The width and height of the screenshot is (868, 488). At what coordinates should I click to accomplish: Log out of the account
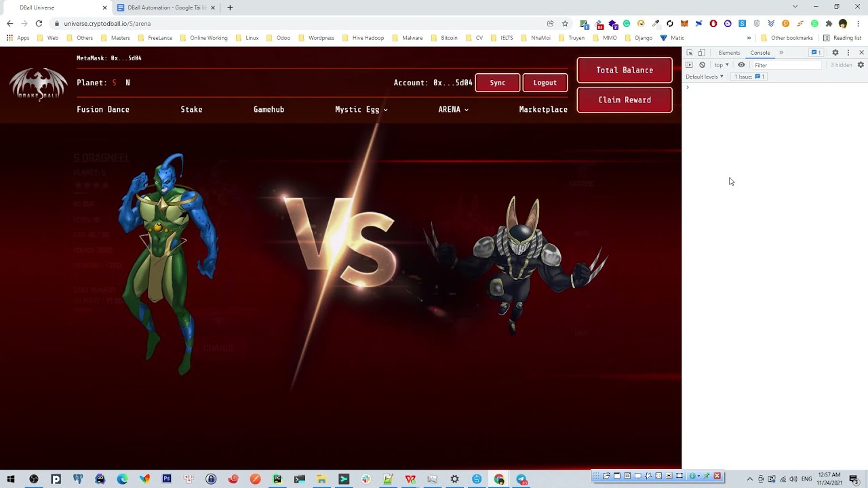coord(545,83)
